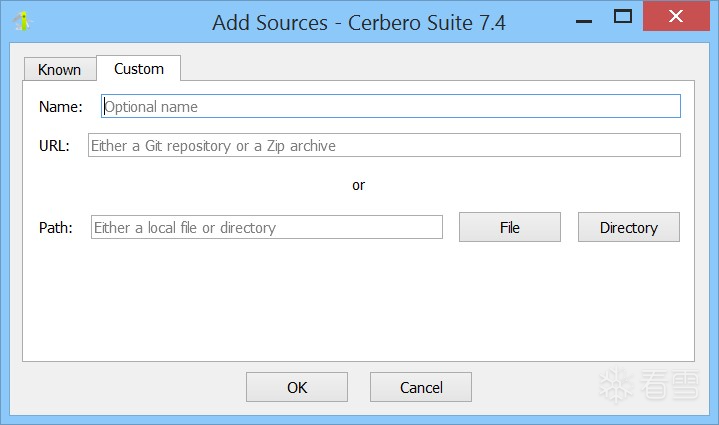Image resolution: width=719 pixels, height=425 pixels.
Task: Click the Path: label
Action: pyautogui.click(x=56, y=227)
